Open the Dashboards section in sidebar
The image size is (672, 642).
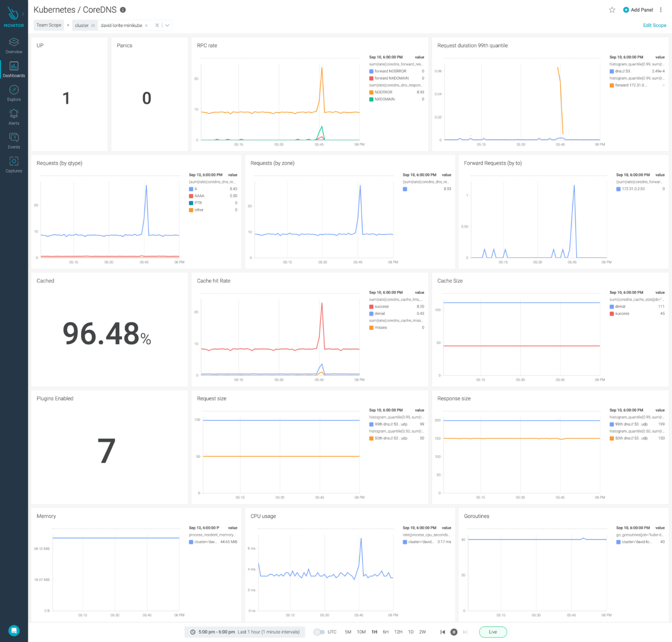click(x=14, y=70)
